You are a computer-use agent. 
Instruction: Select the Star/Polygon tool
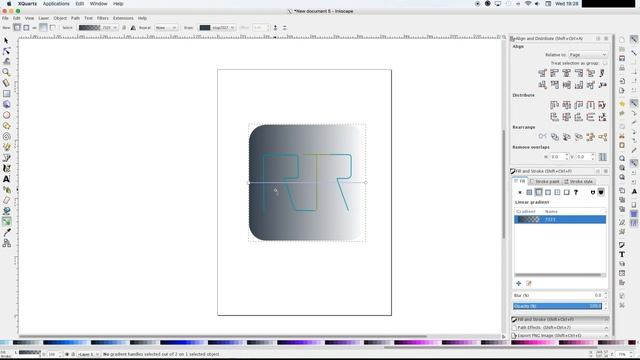6,126
